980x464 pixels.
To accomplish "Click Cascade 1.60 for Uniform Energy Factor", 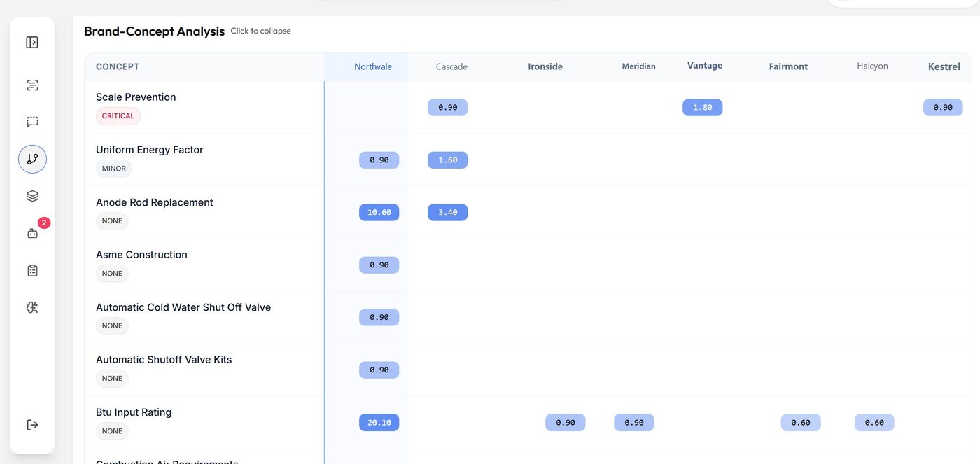I will (448, 160).
